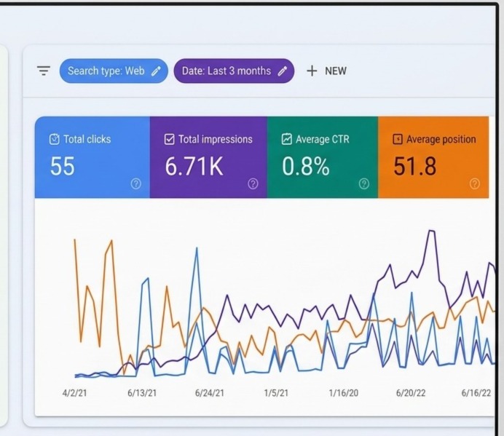Toggle the Total impressions metric card

208,157
